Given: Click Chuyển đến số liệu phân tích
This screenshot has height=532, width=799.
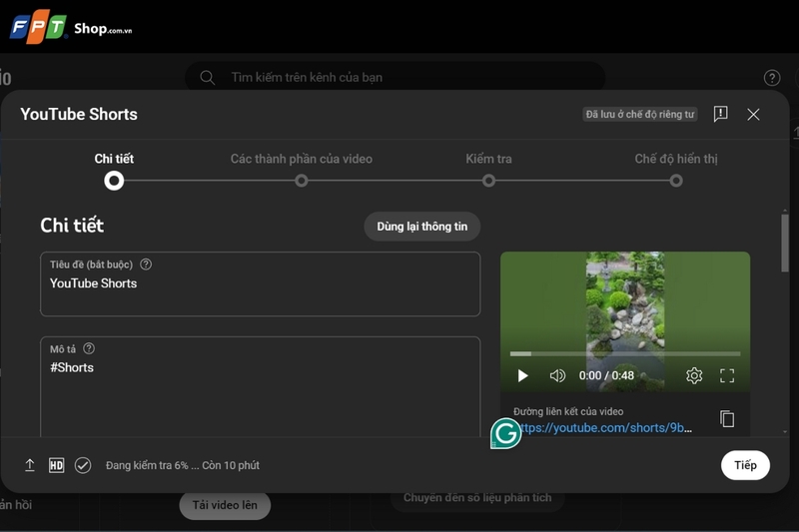Looking at the screenshot, I should [477, 498].
